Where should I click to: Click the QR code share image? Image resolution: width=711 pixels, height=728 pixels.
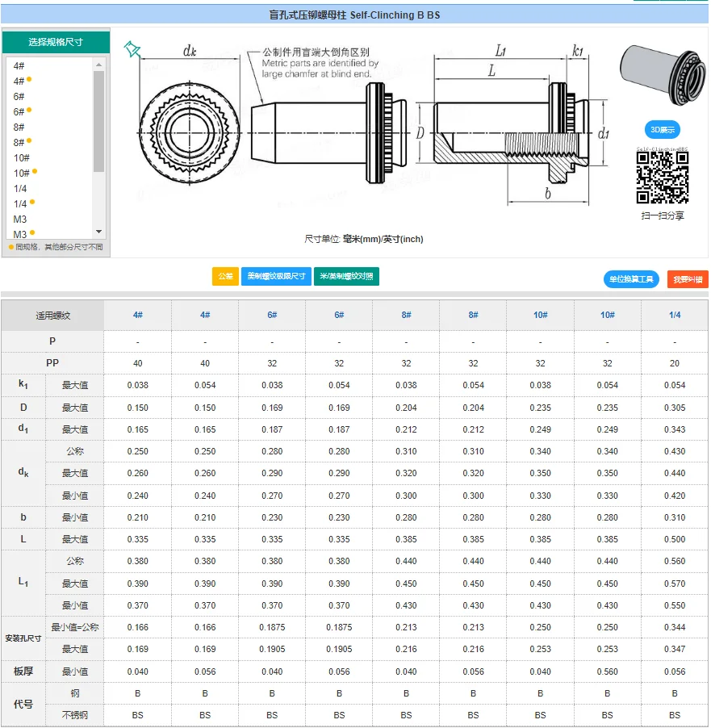point(662,176)
